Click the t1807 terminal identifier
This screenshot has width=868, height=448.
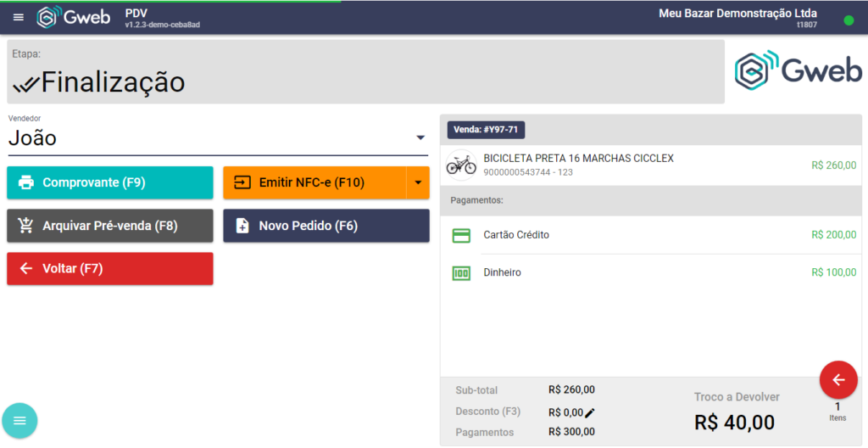tap(807, 25)
